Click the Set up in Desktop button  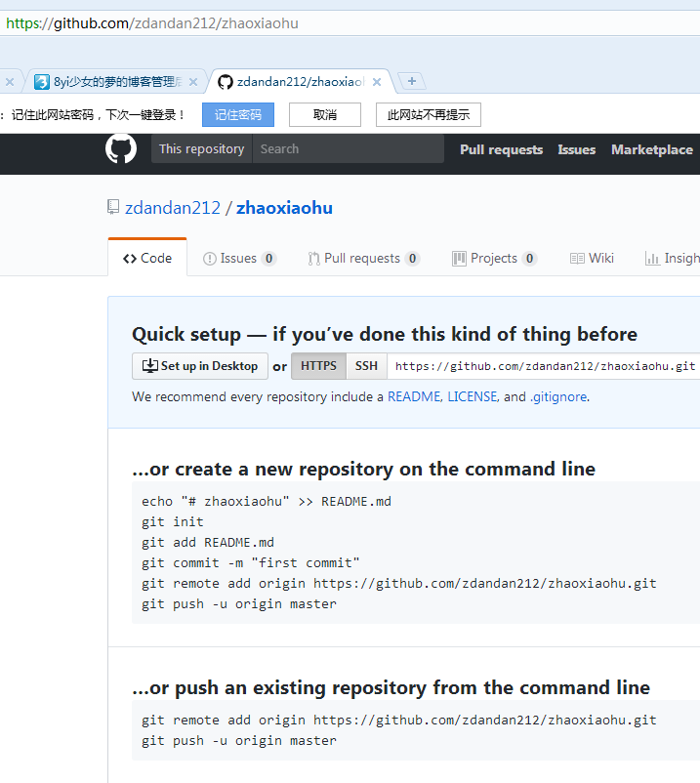click(200, 366)
